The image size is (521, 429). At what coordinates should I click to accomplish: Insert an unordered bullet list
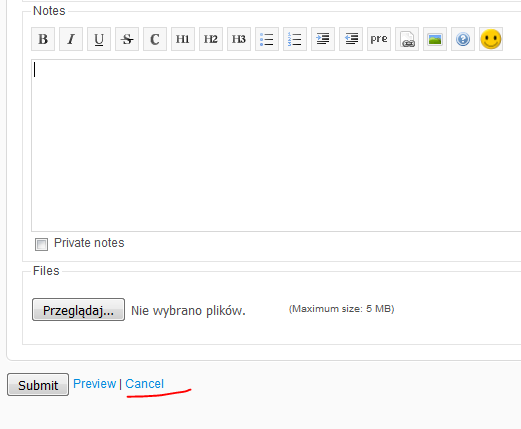pos(267,39)
